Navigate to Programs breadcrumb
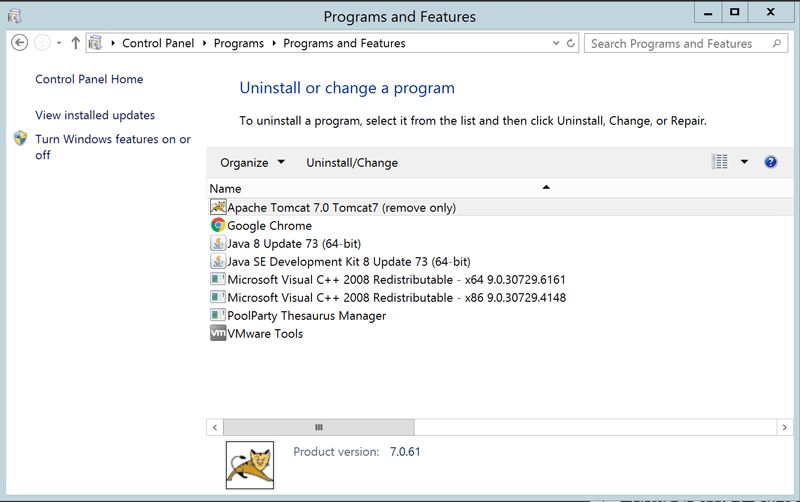Image resolution: width=800 pixels, height=502 pixels. (239, 43)
